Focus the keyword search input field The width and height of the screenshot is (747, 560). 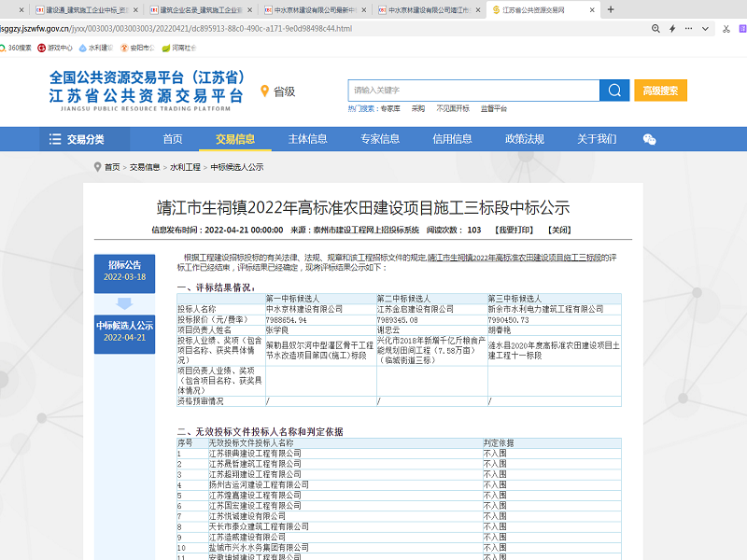coord(473,91)
